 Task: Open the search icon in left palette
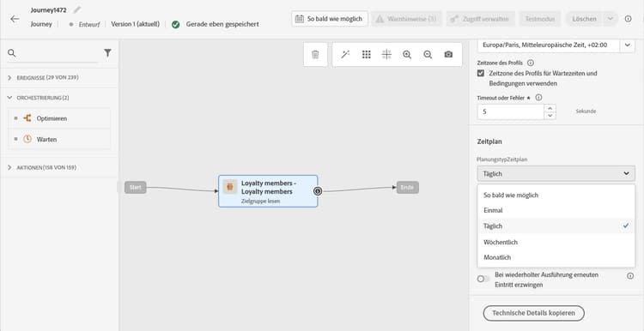click(12, 53)
